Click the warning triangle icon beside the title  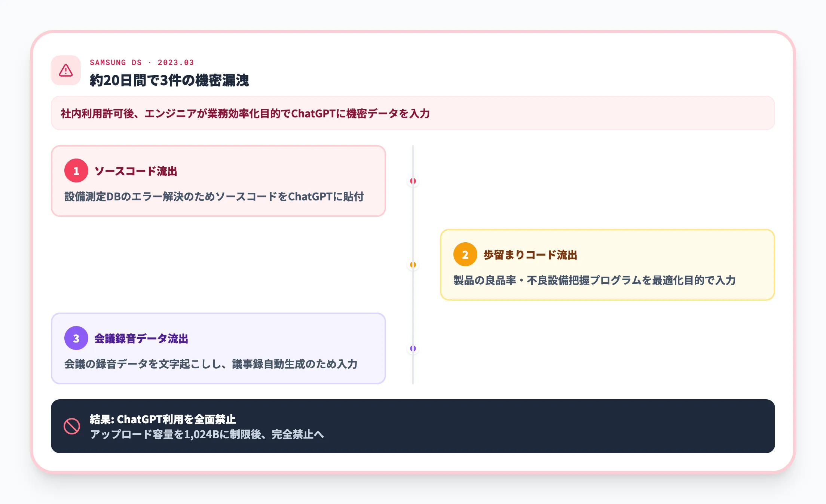click(x=66, y=70)
